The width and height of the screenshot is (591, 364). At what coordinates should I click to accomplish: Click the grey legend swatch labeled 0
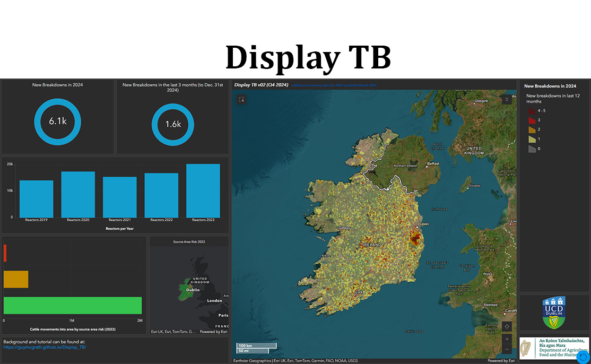click(532, 149)
